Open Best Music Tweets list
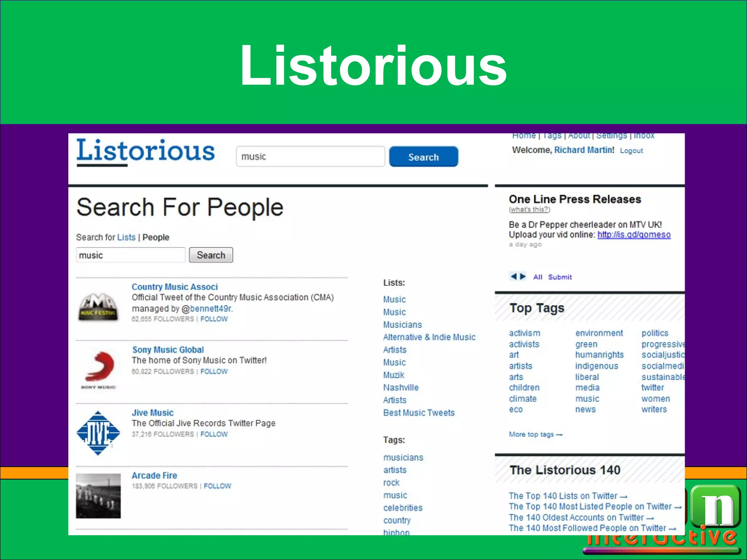Screen dimensions: 747x560 [x=419, y=413]
